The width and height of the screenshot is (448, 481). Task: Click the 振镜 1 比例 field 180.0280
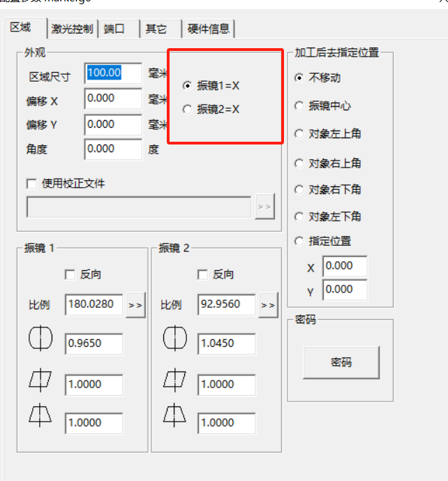tap(94, 304)
